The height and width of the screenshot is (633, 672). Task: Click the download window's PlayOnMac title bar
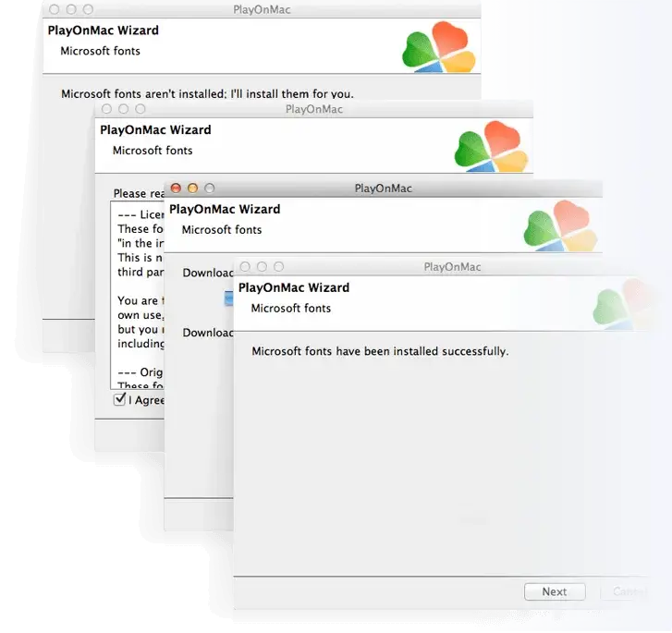[383, 189]
